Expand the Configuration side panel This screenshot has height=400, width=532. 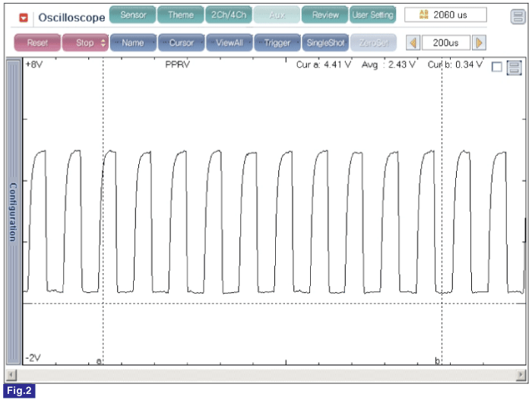13,211
